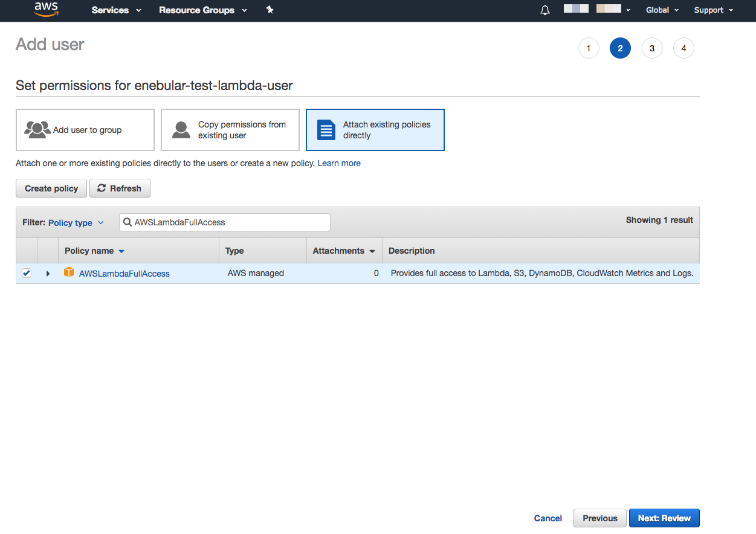Click the policy search input field
756x534 pixels.
point(230,222)
